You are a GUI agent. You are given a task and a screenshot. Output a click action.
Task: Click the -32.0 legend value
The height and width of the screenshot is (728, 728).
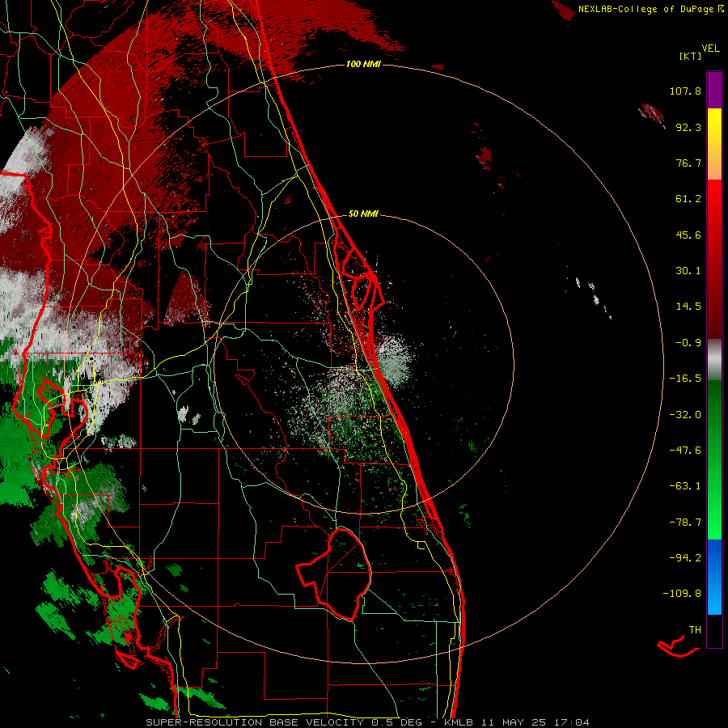tap(685, 415)
